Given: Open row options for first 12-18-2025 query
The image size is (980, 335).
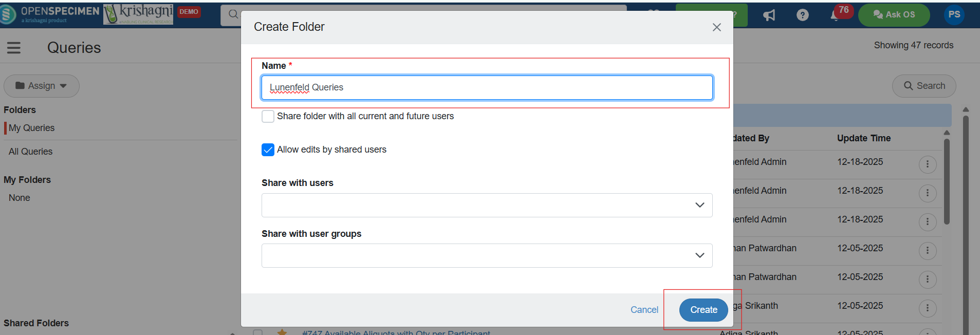Looking at the screenshot, I should [x=927, y=164].
